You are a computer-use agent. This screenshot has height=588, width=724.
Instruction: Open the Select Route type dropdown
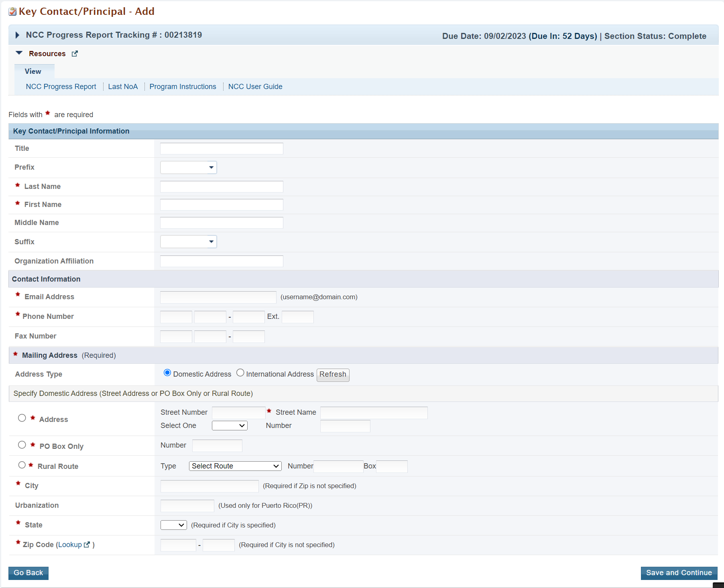tap(235, 466)
